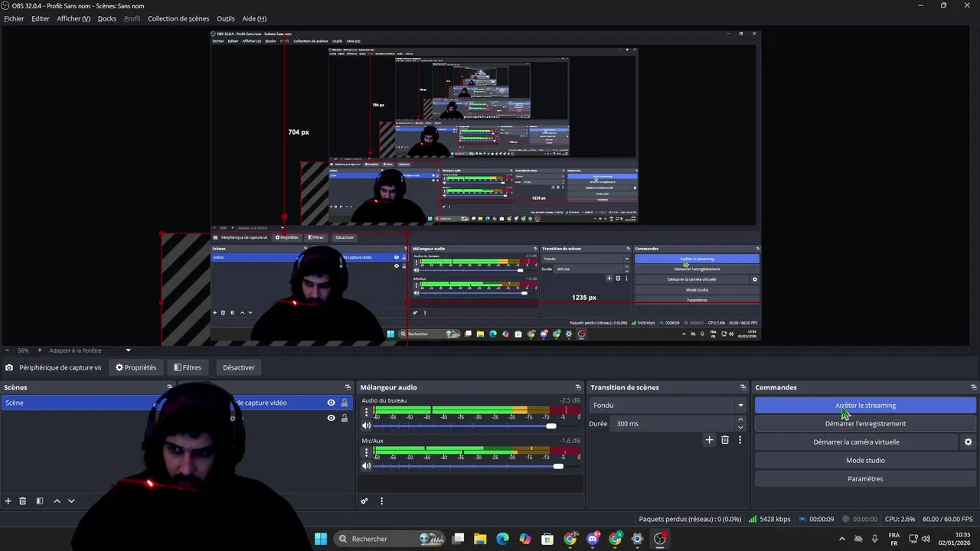This screenshot has width=980, height=551.
Task: Open Outils menu
Action: (226, 18)
